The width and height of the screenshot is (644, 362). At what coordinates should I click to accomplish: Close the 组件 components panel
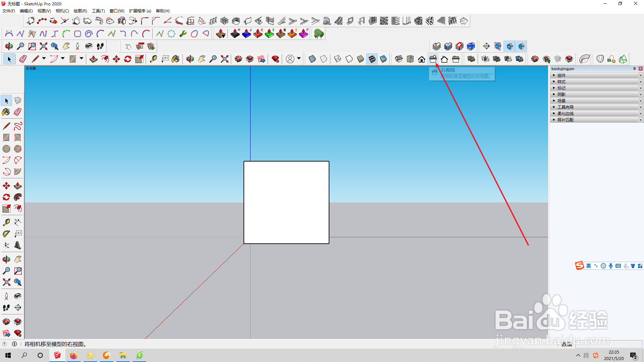click(640, 75)
